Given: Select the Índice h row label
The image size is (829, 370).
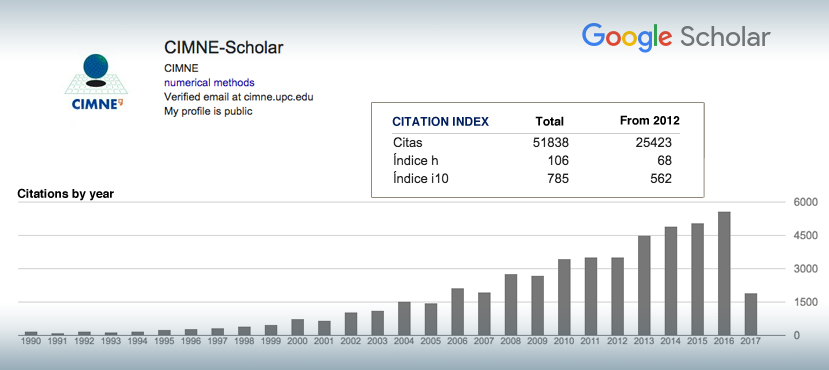Looking at the screenshot, I should [x=416, y=160].
